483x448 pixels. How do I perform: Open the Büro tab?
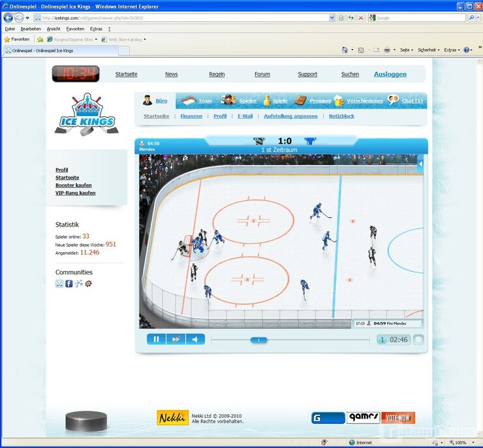pos(161,101)
